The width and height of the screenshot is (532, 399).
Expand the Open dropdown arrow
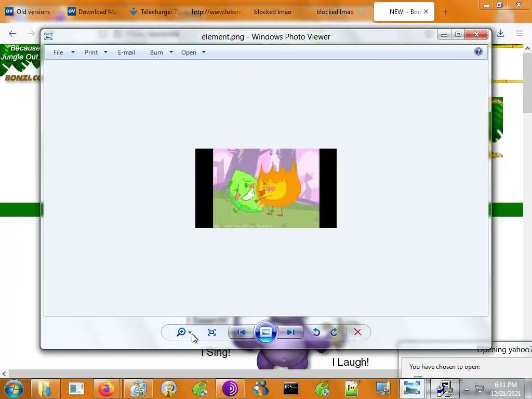coord(204,52)
